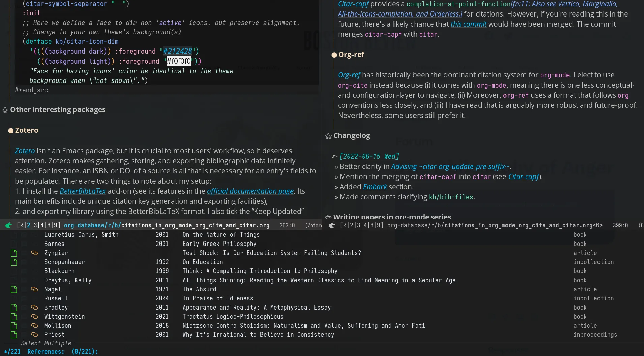This screenshot has height=356, width=644.
Task: Click 'incollection' type on the Russell row
Action: pyautogui.click(x=593, y=298)
